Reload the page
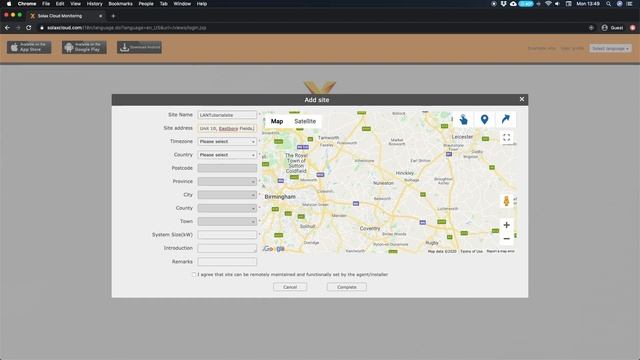The width and height of the screenshot is (640, 360). click(x=29, y=28)
